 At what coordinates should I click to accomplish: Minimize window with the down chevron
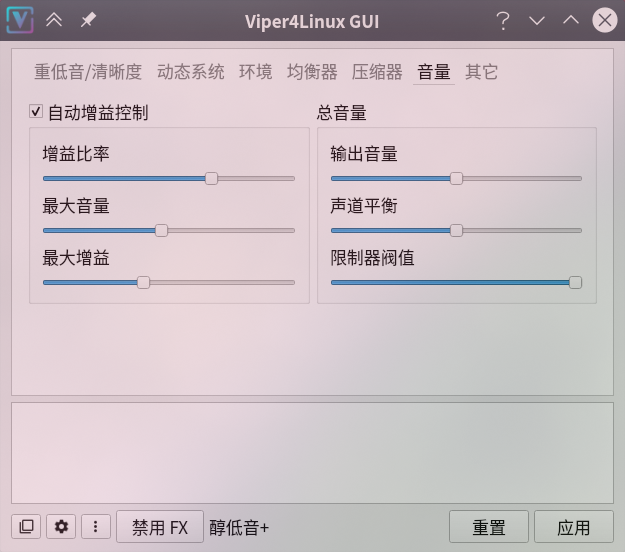click(x=537, y=20)
